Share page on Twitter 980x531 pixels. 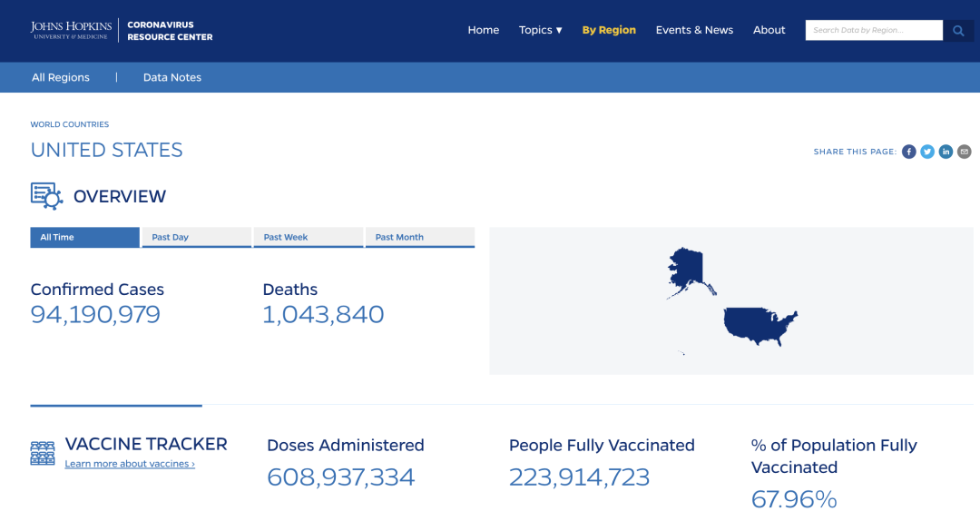coord(927,152)
